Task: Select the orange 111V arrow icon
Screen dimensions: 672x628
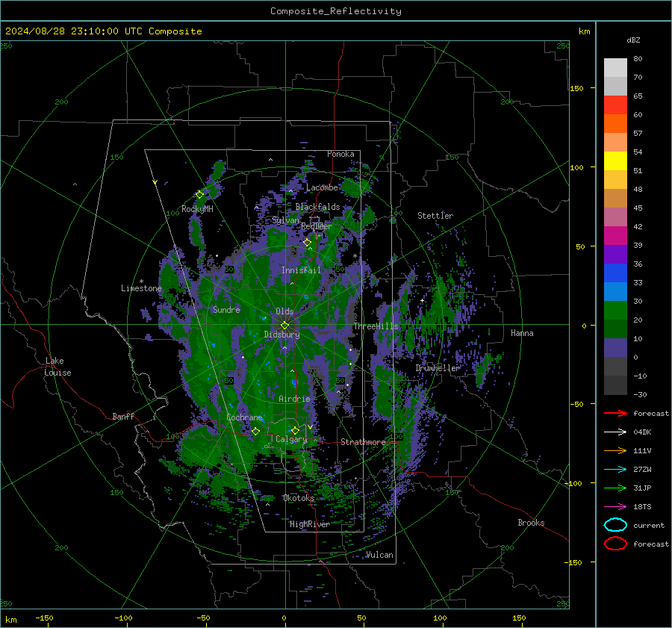Action: pyautogui.click(x=615, y=450)
